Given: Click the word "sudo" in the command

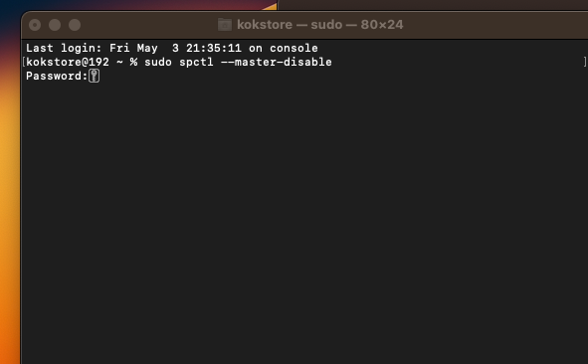Looking at the screenshot, I should (158, 62).
